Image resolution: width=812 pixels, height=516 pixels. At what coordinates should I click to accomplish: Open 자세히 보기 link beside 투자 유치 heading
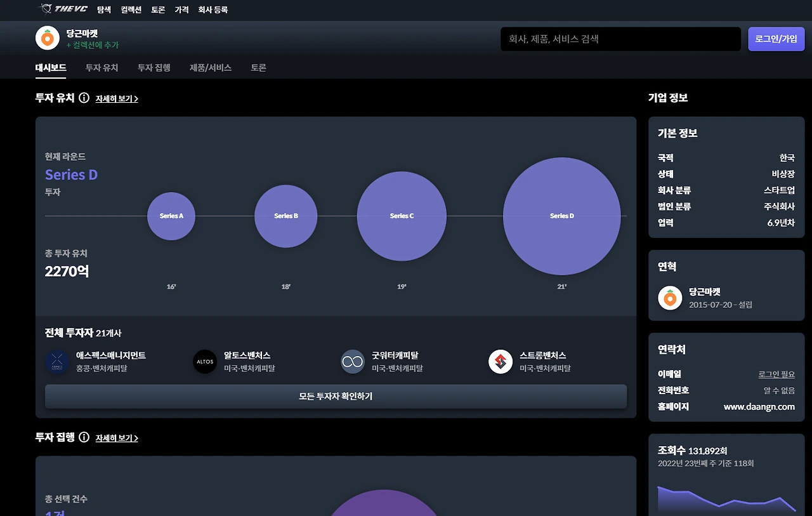tap(117, 99)
